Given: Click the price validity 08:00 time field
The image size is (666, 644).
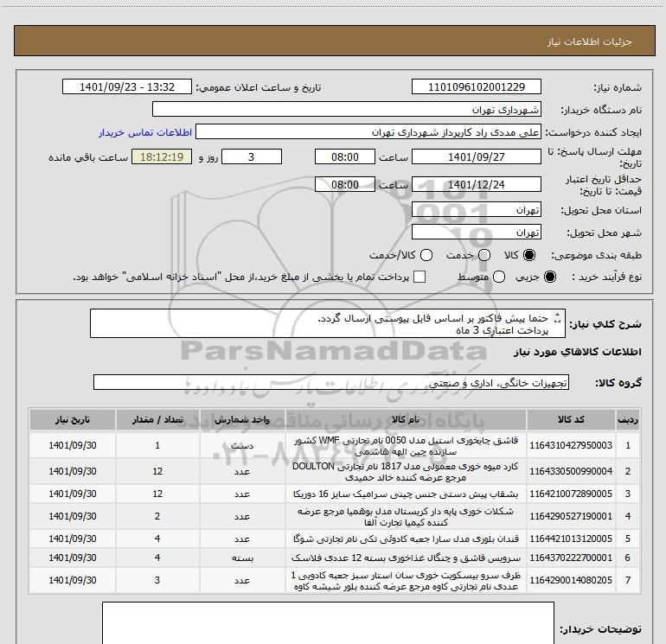Looking at the screenshot, I should (x=345, y=184).
